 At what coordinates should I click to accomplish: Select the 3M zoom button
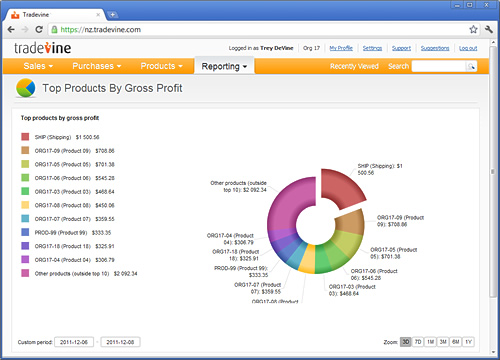[x=443, y=342]
